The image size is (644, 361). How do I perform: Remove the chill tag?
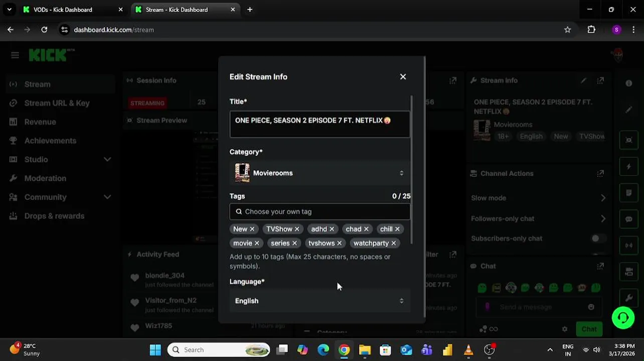[x=397, y=229]
